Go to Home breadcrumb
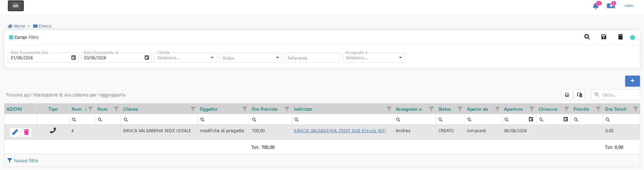The height and width of the screenshot is (170, 644). click(x=16, y=26)
